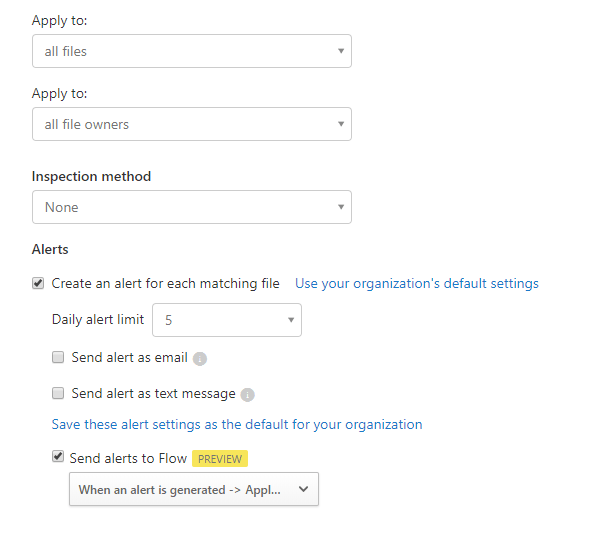Image resolution: width=603 pixels, height=534 pixels.
Task: Click the 'Inspection method' heading
Action: click(x=91, y=176)
